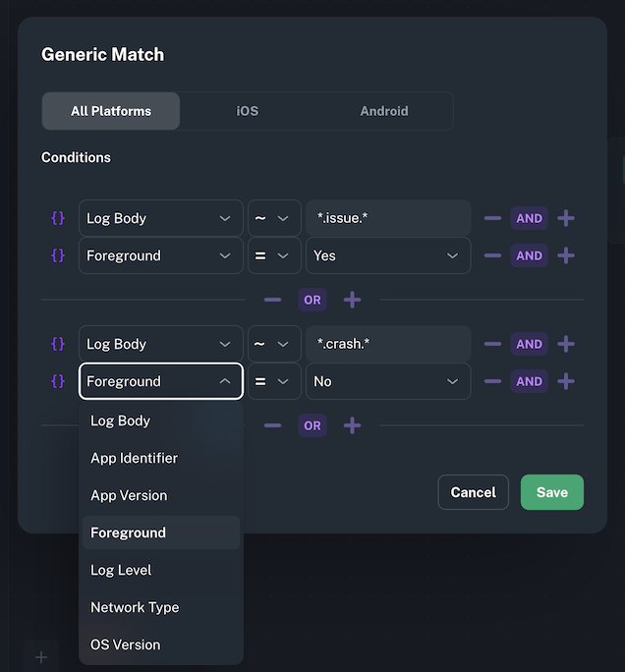Add a condition after the *.issue* row with plus
This screenshot has width=625, height=672.
[566, 218]
